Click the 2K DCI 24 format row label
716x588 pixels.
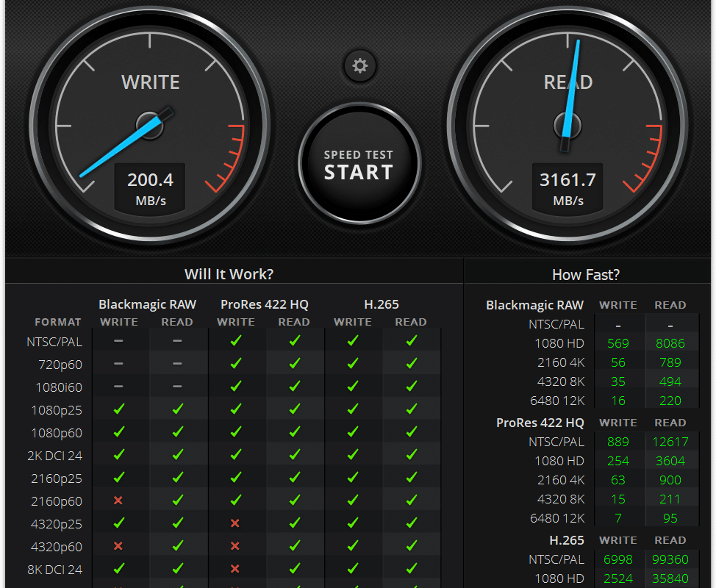(55, 456)
